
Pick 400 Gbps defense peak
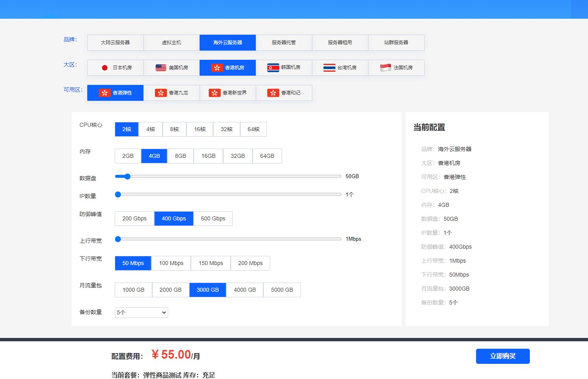pyautogui.click(x=174, y=219)
